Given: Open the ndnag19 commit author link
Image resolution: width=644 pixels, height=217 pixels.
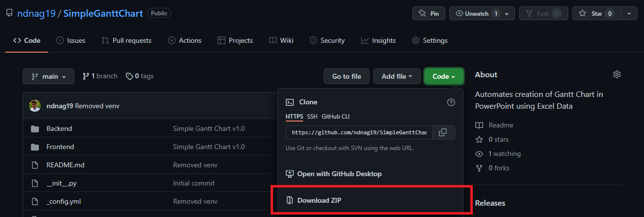Looking at the screenshot, I should tap(60, 106).
